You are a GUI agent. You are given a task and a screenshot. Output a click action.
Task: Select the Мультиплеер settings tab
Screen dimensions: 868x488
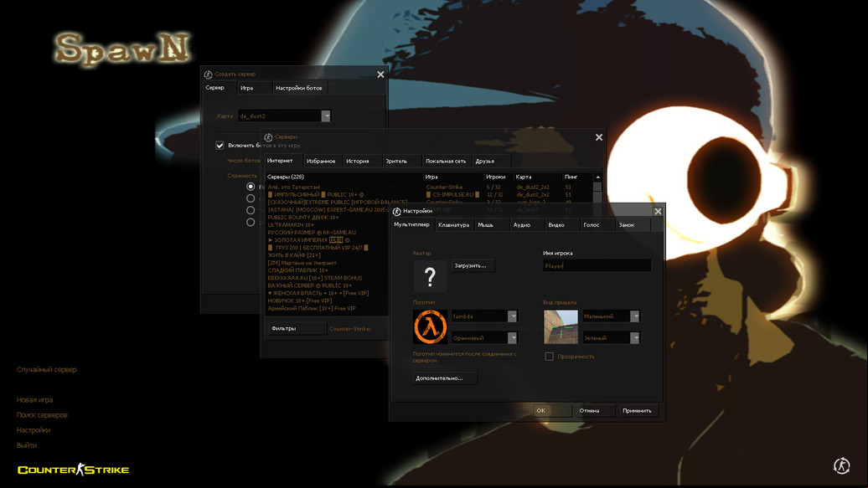(x=411, y=224)
